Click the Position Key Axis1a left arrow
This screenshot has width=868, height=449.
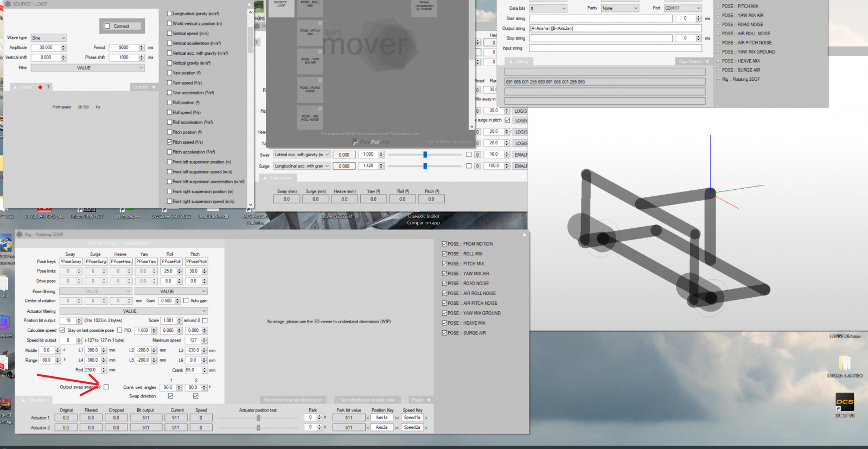368,418
